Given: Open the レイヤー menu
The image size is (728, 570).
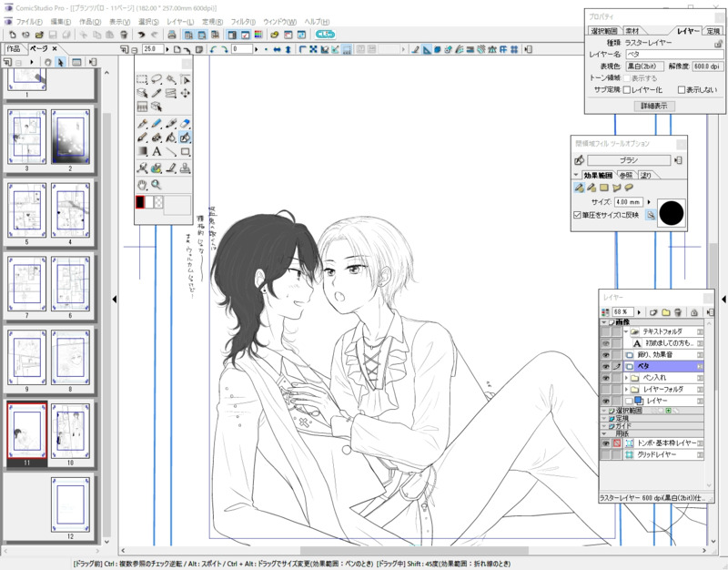Looking at the screenshot, I should point(180,22).
